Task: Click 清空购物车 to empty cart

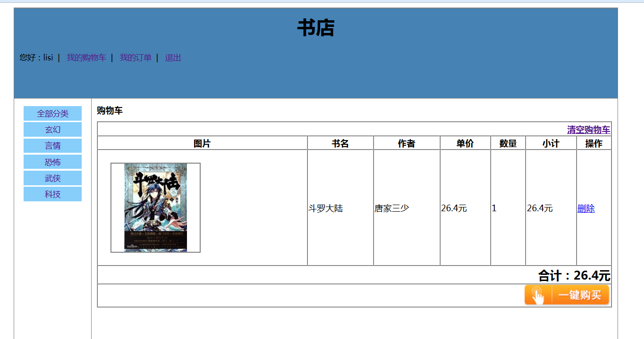Action: pos(588,130)
